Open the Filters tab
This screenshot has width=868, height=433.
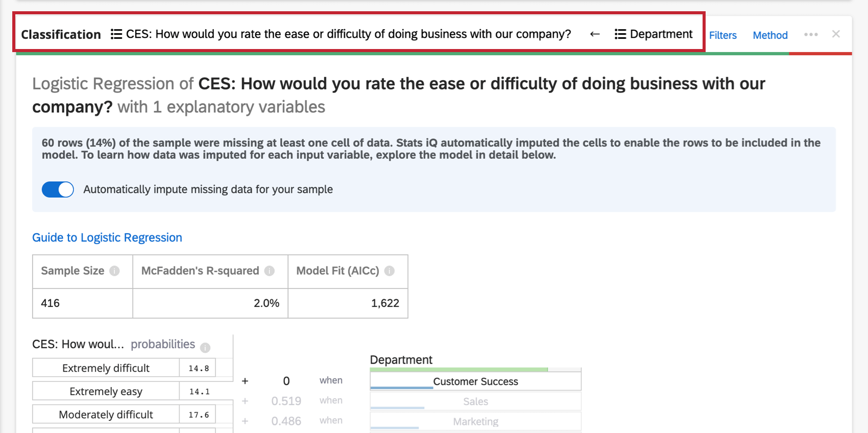point(723,35)
